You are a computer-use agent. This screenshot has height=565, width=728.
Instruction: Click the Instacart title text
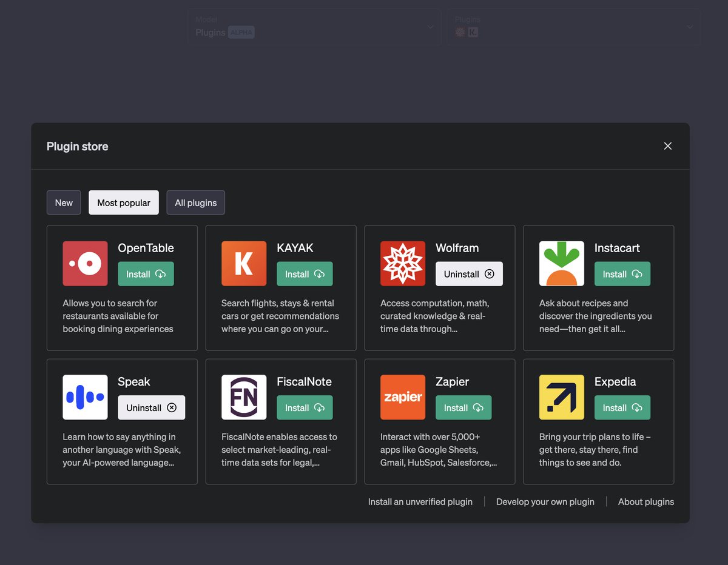coord(617,248)
